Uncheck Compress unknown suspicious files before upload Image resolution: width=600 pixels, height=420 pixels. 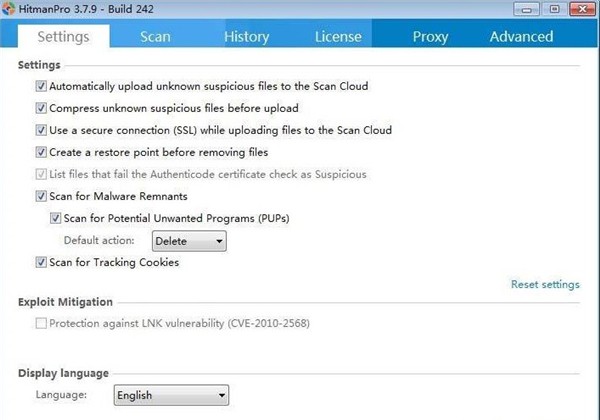pyautogui.click(x=41, y=108)
